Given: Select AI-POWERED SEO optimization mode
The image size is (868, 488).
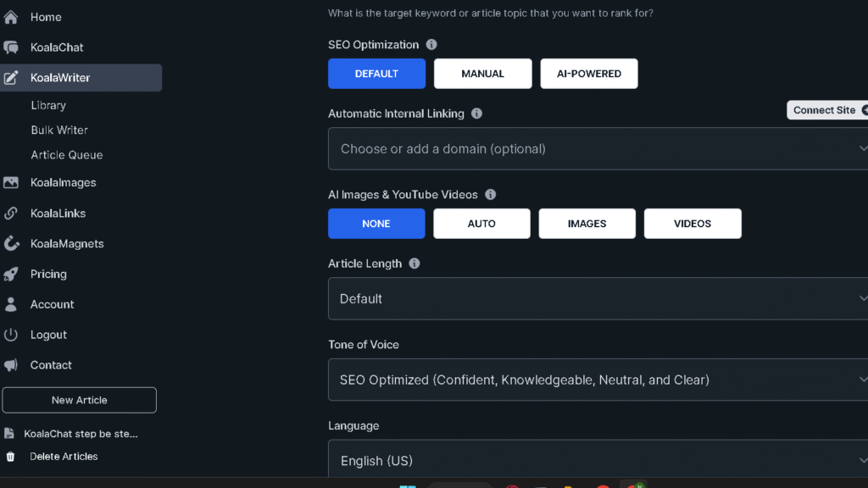Looking at the screenshot, I should tap(588, 74).
